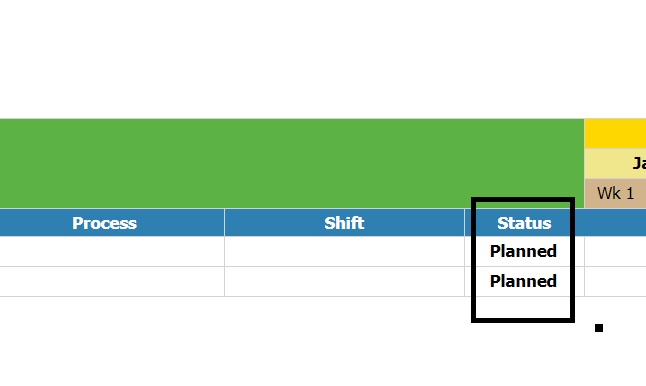Screen dimensions: 646x386
Task: Click the first Planned status cell
Action: pos(524,251)
